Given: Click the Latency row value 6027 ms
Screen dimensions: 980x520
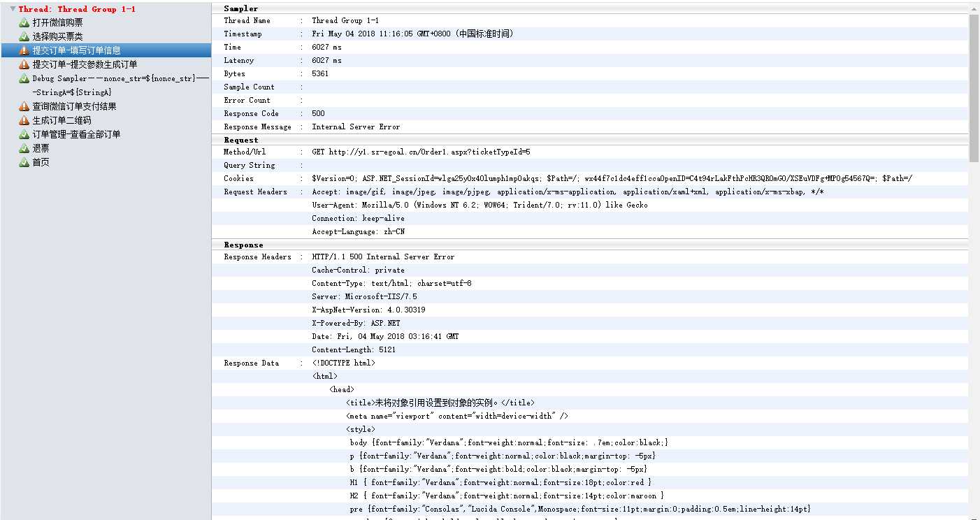Looking at the screenshot, I should pos(326,60).
